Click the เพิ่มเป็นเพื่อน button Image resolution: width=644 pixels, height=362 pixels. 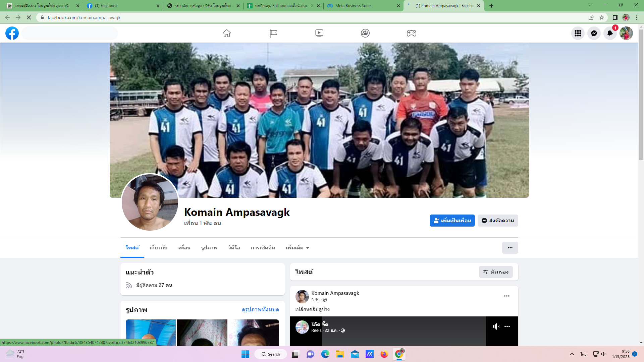pos(452,221)
